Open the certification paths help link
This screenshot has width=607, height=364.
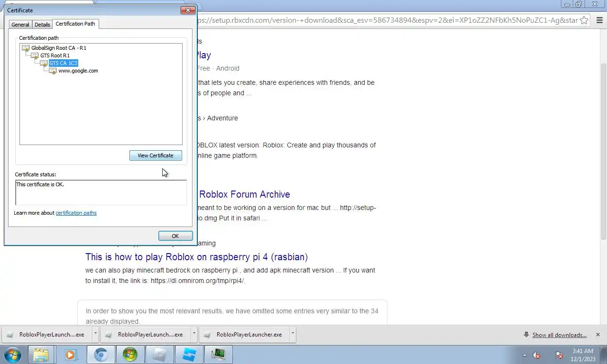76,213
